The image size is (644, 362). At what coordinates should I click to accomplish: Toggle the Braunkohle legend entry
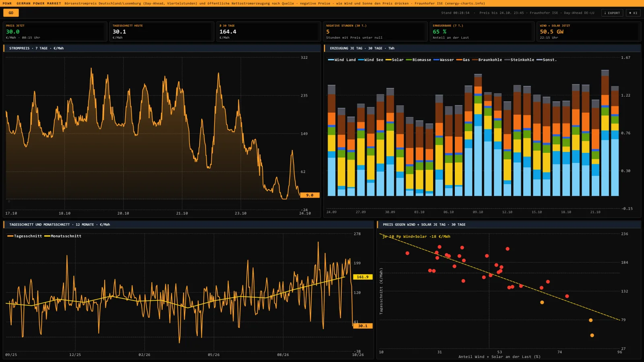487,60
